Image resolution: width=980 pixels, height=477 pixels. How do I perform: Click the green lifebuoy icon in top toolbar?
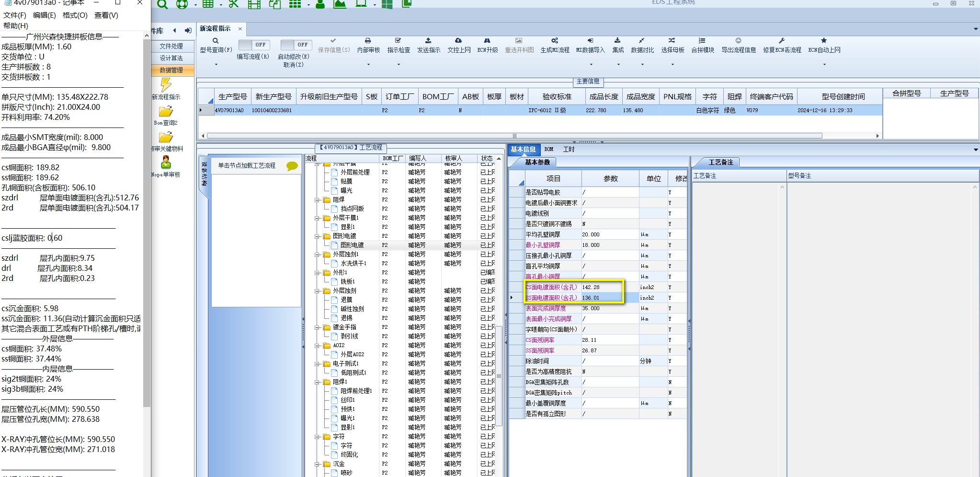pos(182,4)
